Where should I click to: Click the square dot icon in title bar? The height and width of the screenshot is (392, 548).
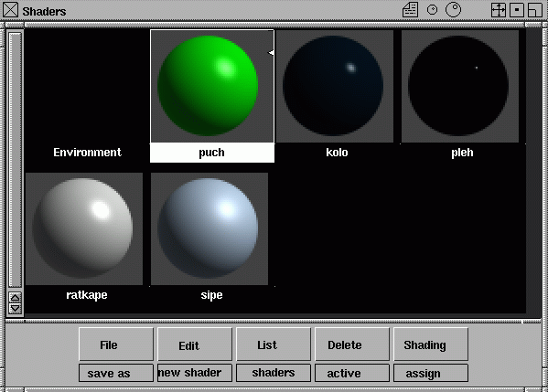coord(517,10)
